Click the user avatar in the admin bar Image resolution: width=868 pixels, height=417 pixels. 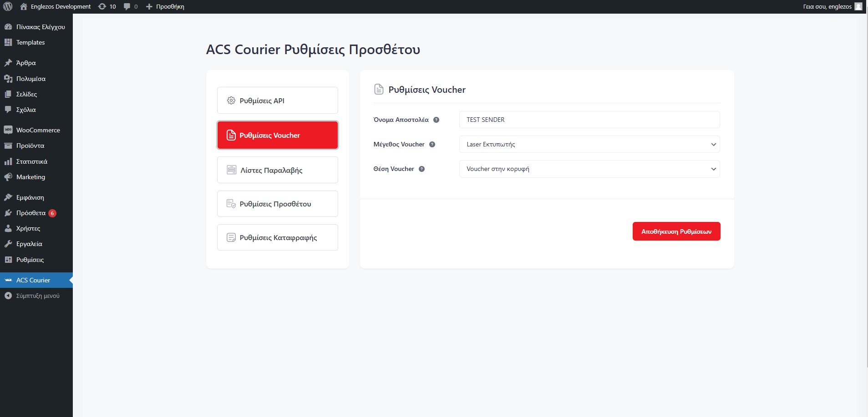(858, 6)
